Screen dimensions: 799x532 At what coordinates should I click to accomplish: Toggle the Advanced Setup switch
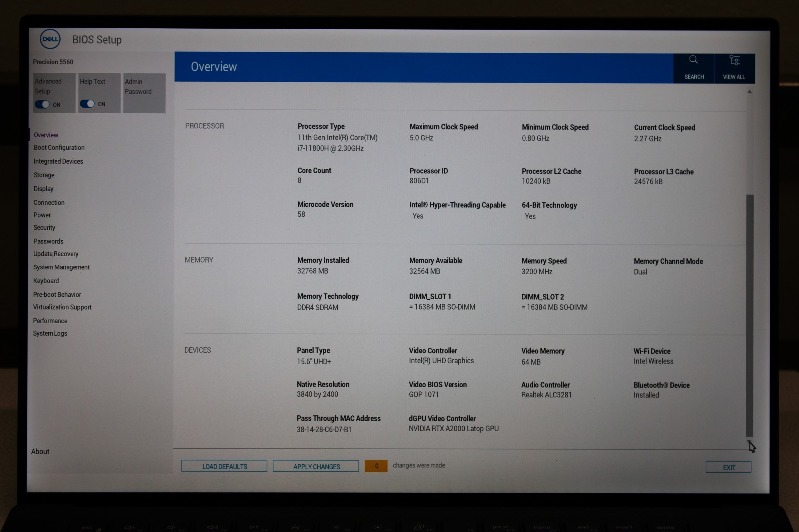click(x=42, y=104)
